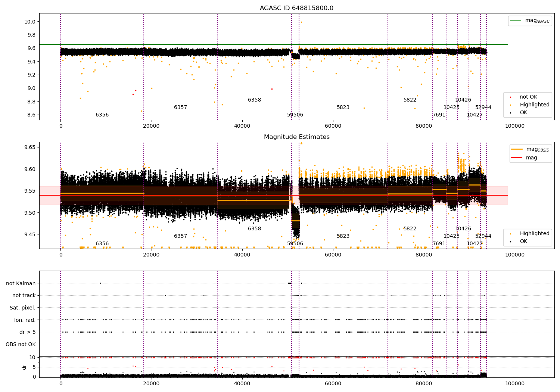Click y-axis tick 10.0 on top plot
Image resolution: width=560 pixels, height=392 pixels.
[30, 22]
